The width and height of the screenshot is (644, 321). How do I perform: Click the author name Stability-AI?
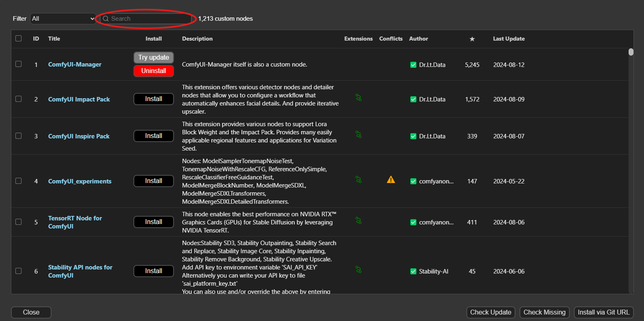coord(434,271)
